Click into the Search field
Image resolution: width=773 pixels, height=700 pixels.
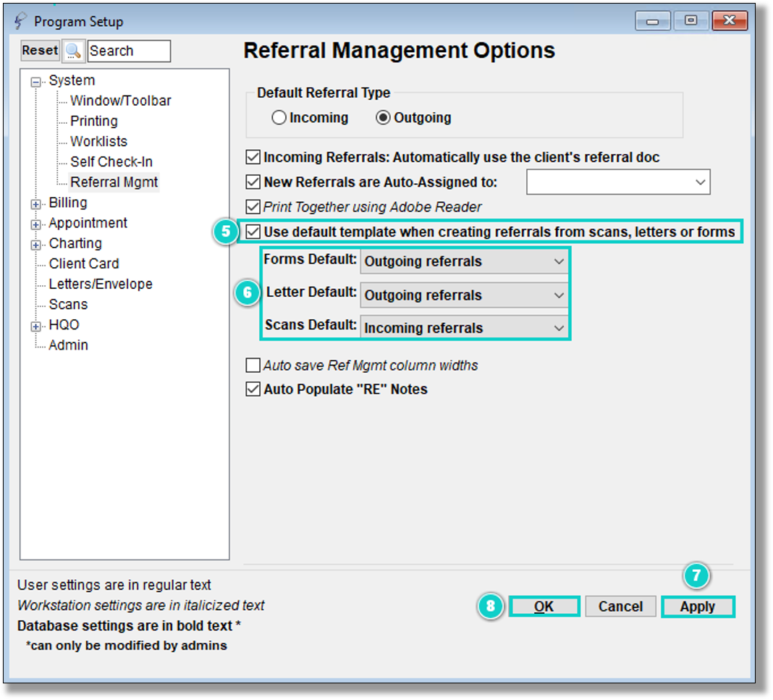point(129,51)
